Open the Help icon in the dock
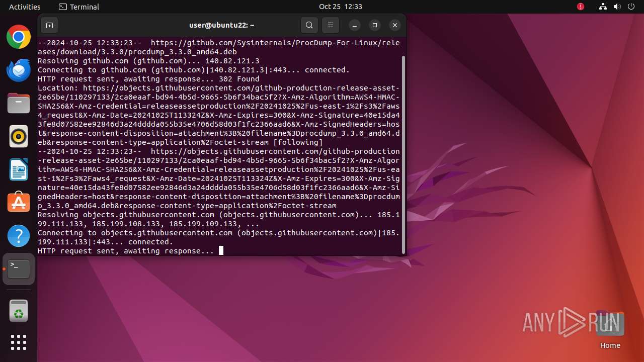Screen dimensions: 644x362 coord(19,236)
